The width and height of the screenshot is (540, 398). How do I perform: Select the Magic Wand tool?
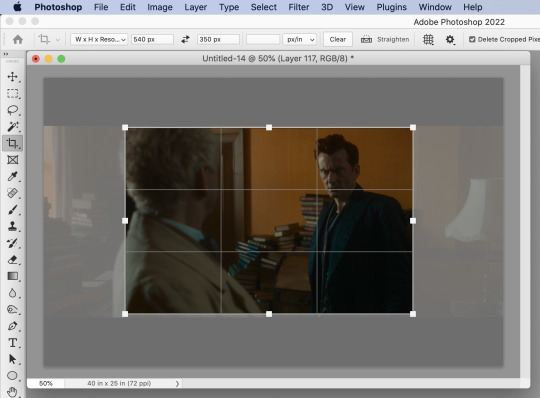tap(13, 126)
